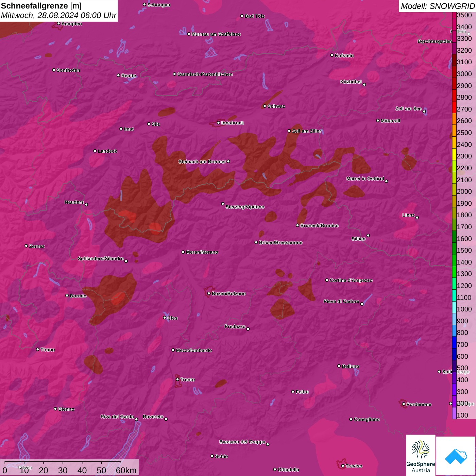This screenshot has width=476, height=476.
Task: Click the Trento city marker dot
Action: pyautogui.click(x=177, y=379)
